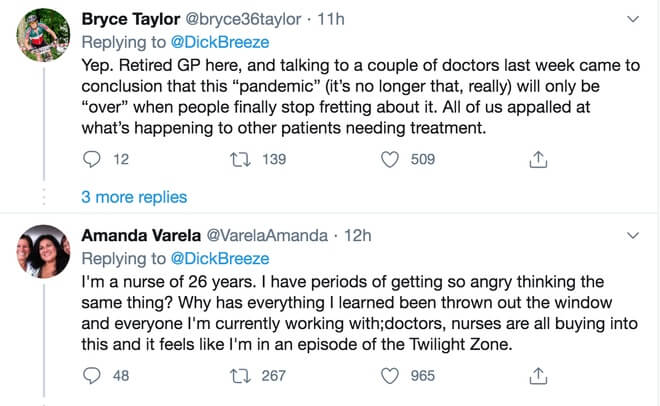This screenshot has height=406, width=660.
Task: Open dropdown arrow on Bryce Taylor's tweet
Action: (x=632, y=19)
